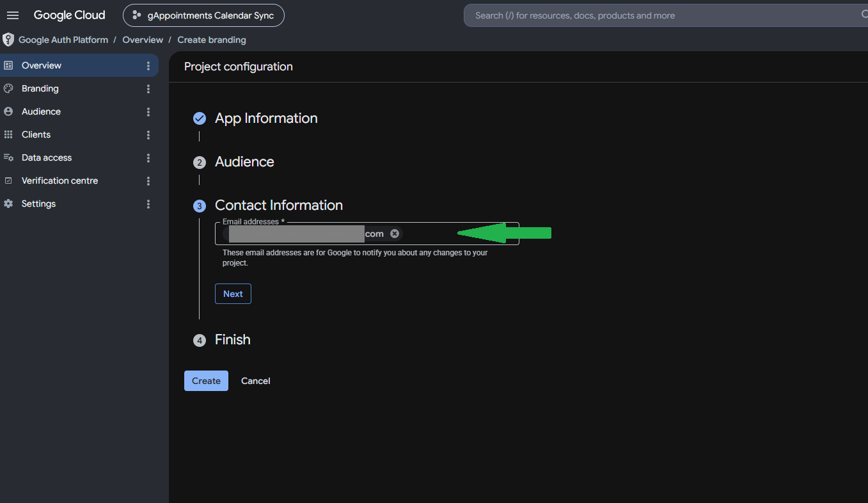
Task: Click the Settings gear icon
Action: tap(8, 204)
